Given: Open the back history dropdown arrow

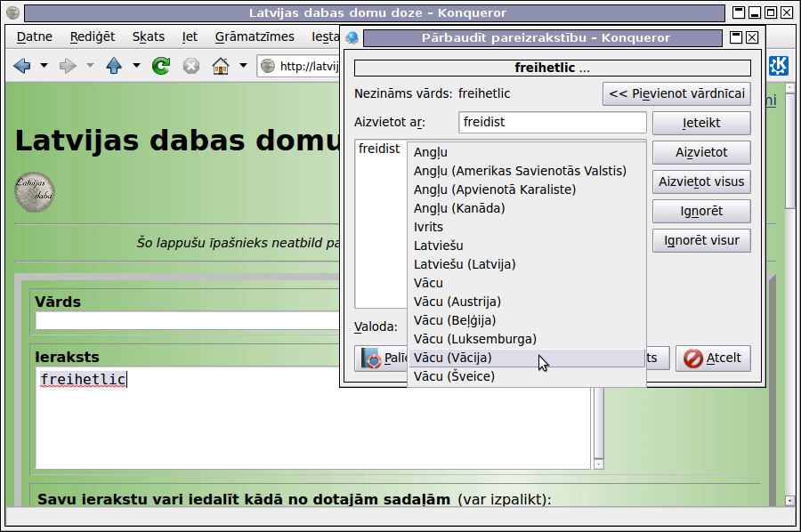Looking at the screenshot, I should pos(44,65).
